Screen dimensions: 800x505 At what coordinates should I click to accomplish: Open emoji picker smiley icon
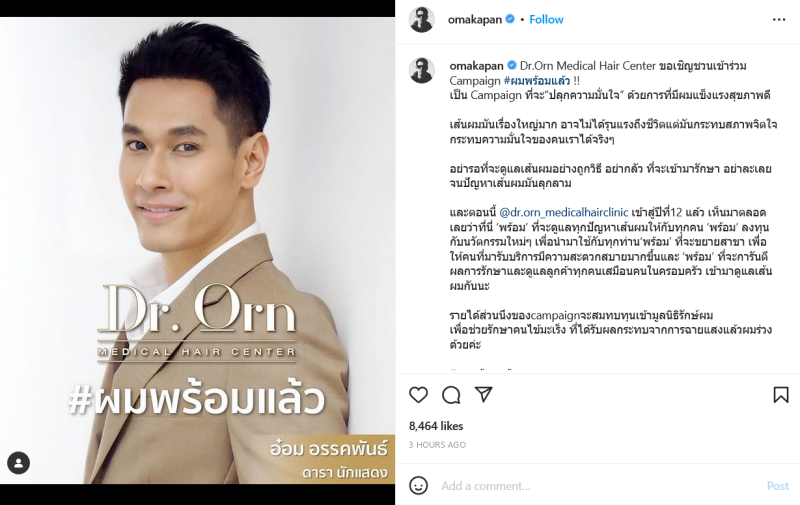418,486
